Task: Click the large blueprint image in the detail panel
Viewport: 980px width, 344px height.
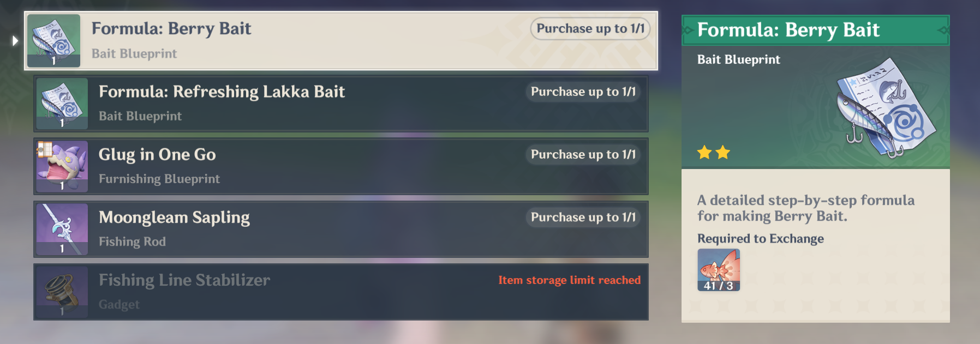Action: pyautogui.click(x=885, y=108)
